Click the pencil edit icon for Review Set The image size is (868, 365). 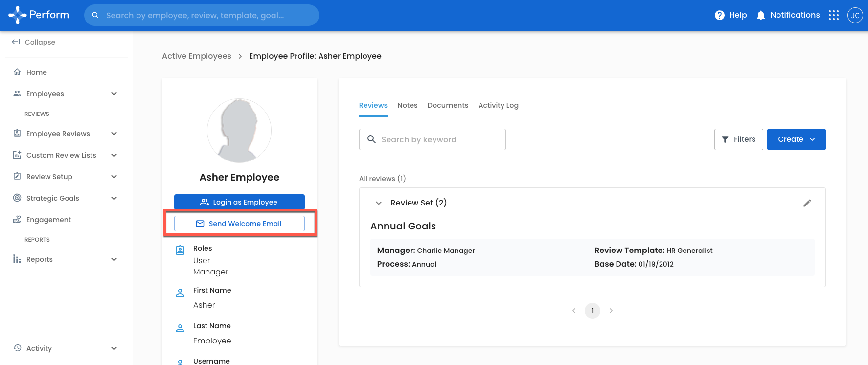(807, 203)
